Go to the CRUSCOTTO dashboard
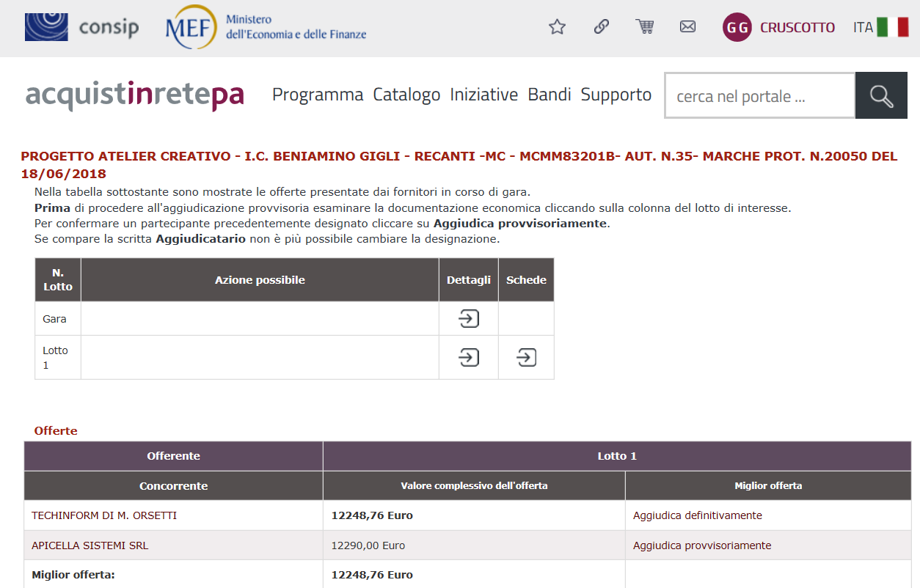 (x=797, y=28)
